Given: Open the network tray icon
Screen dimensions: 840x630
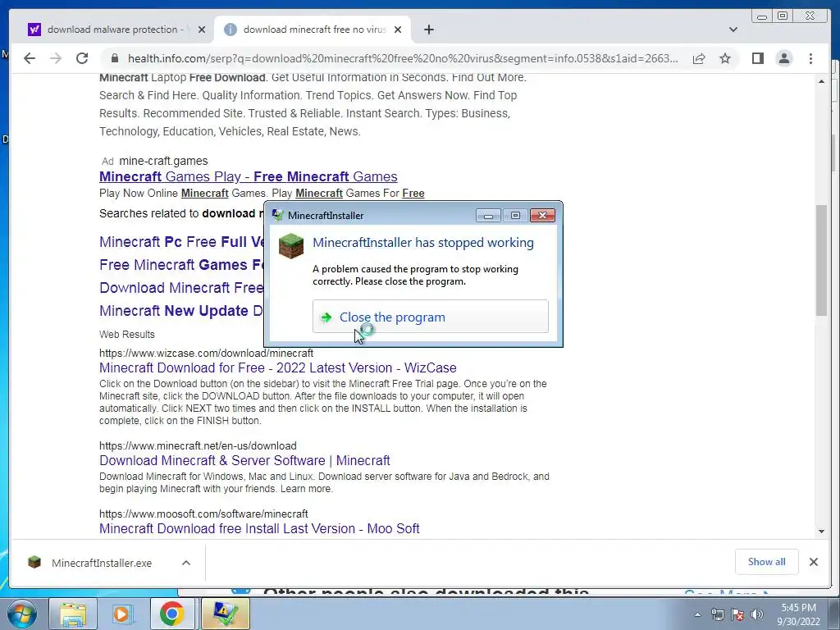Looking at the screenshot, I should tap(717, 614).
